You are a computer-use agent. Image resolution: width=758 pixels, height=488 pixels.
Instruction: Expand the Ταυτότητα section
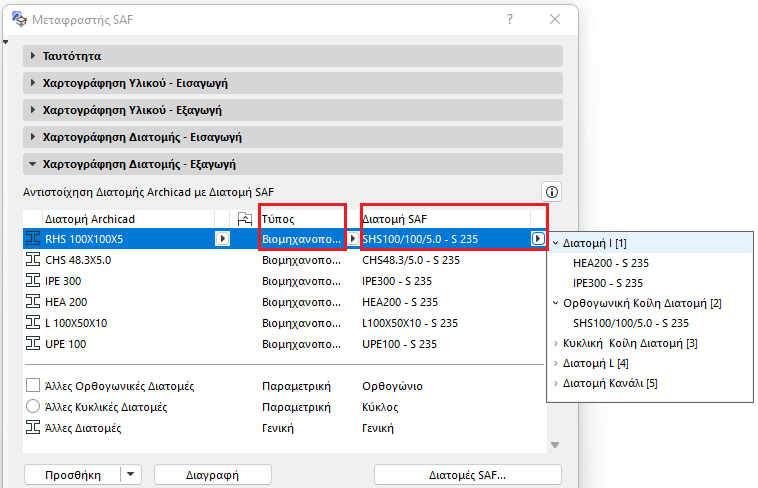(32, 56)
